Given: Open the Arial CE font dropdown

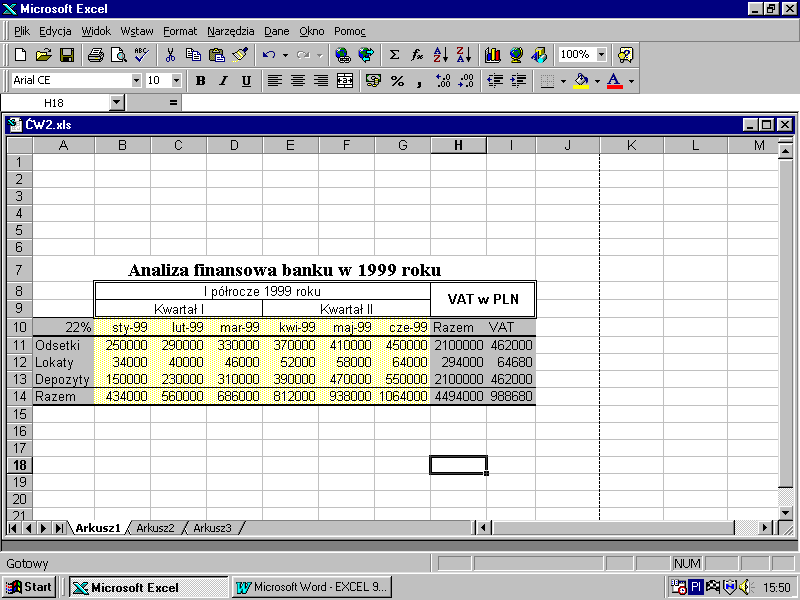Looking at the screenshot, I should [136, 81].
